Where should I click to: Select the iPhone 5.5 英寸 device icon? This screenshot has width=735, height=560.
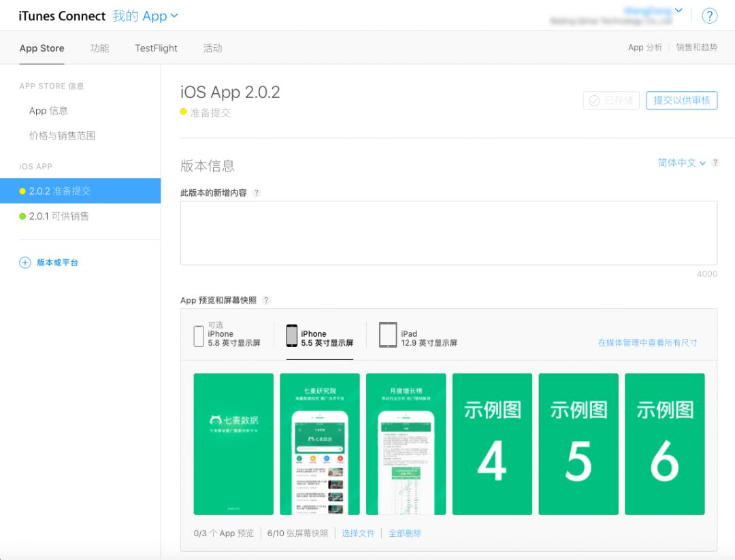(291, 336)
